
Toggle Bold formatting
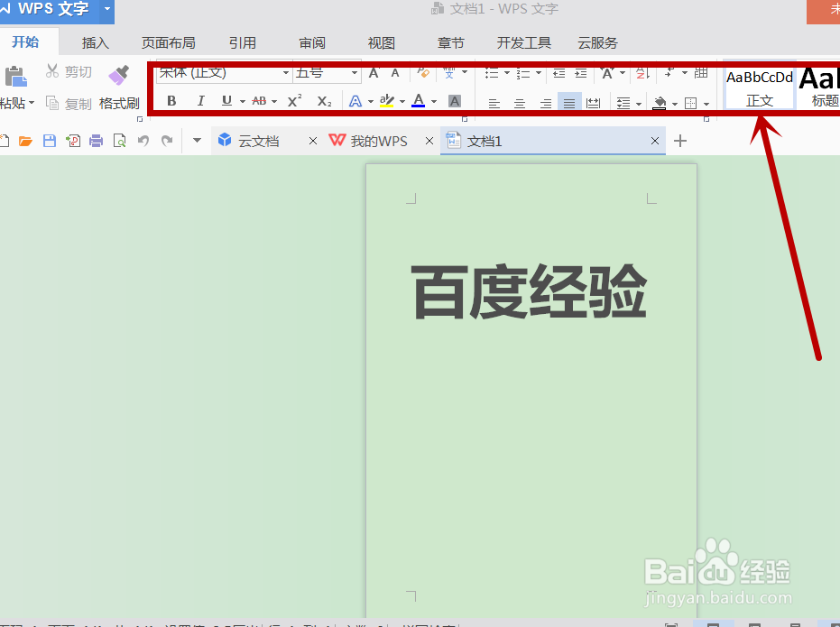coord(171,101)
